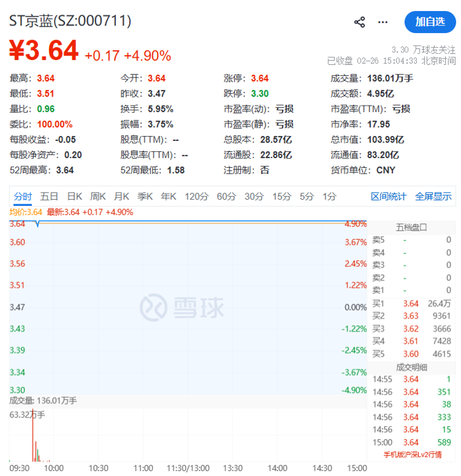Screen dimensions: 461x476
Task: Show the 年K chart
Action: 169,197
